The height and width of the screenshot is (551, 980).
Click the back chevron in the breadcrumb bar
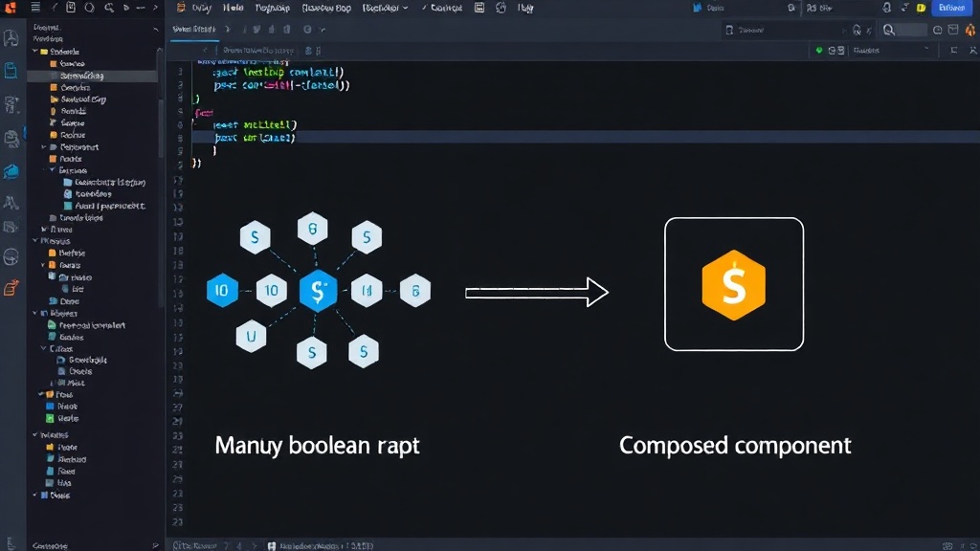(x=205, y=50)
